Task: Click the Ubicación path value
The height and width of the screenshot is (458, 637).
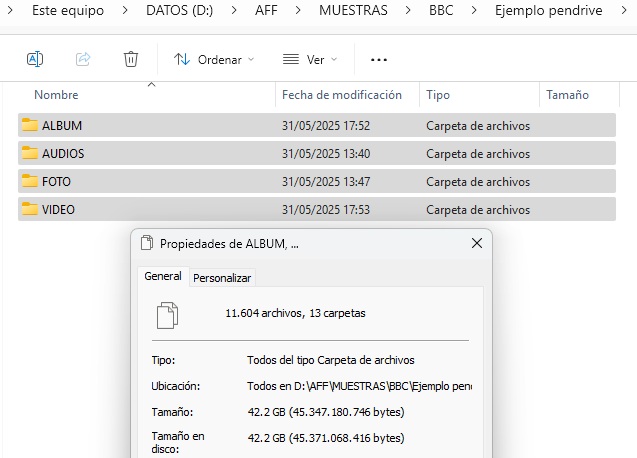Action: click(360, 386)
